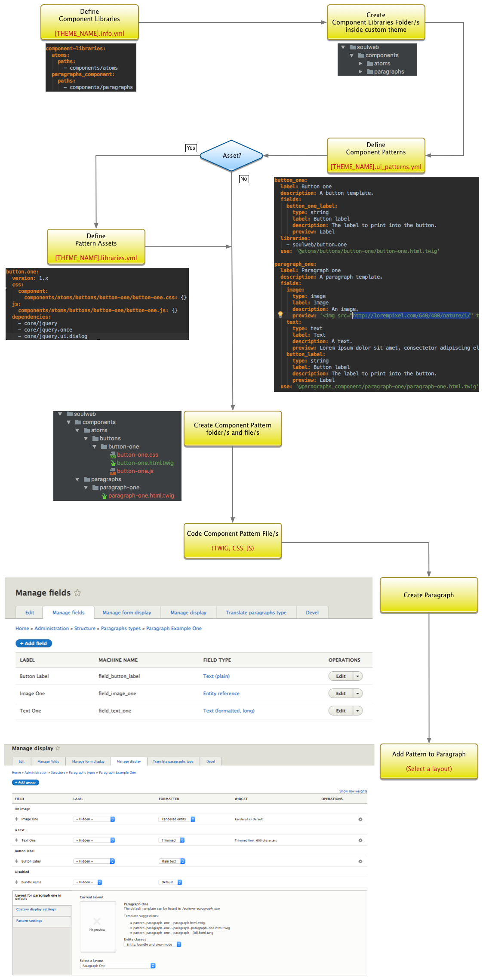The width and height of the screenshot is (483, 980).
Task: Open the Edit tab in Manage fields page
Action: 30,612
